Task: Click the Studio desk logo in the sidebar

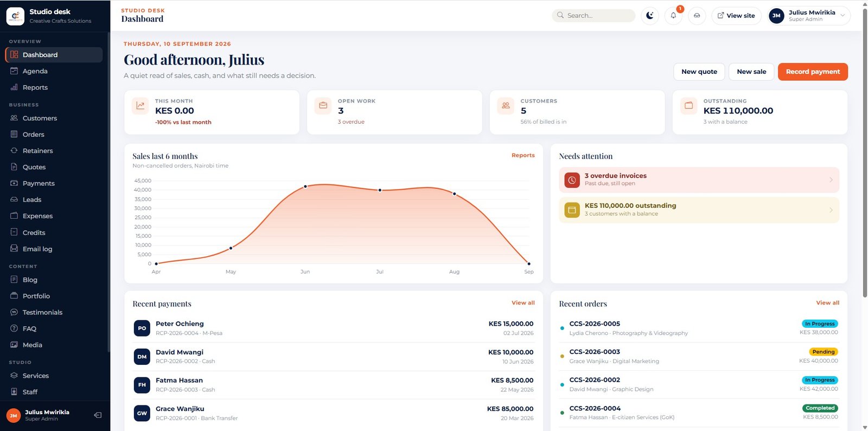Action: click(x=15, y=16)
